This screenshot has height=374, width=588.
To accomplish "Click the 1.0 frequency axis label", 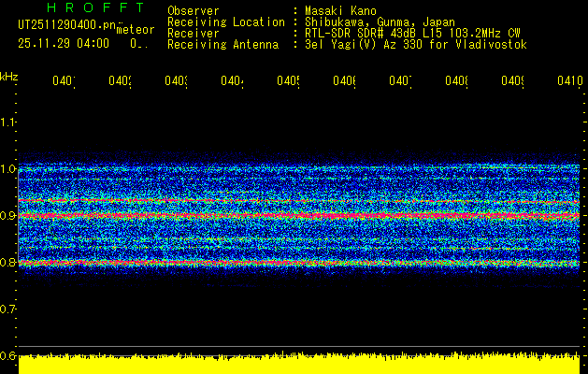I will (x=8, y=169).
